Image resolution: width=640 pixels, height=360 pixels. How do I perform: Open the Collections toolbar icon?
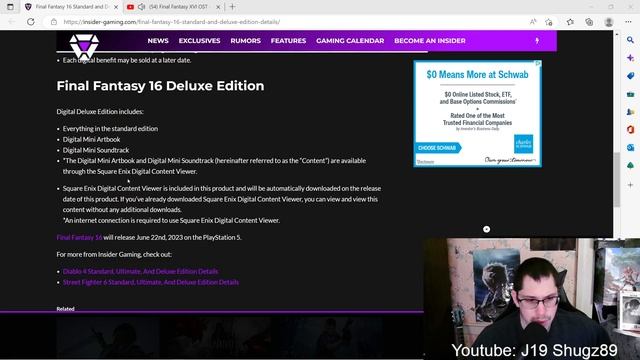tap(589, 22)
